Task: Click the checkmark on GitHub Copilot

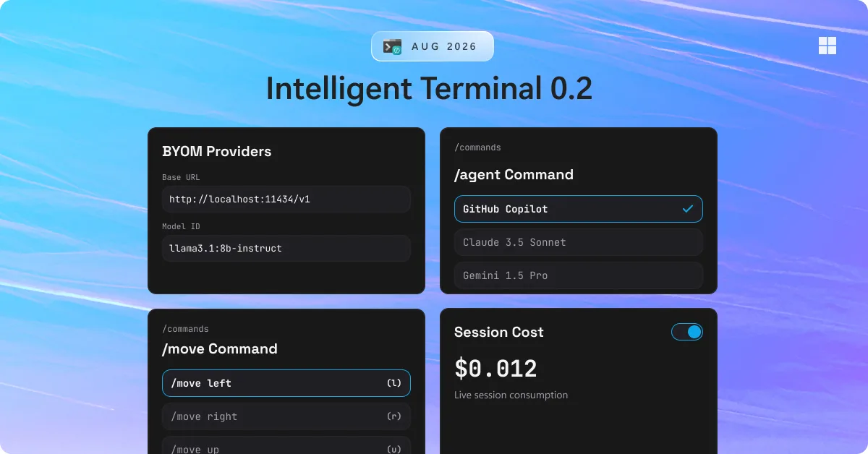Action: point(688,209)
